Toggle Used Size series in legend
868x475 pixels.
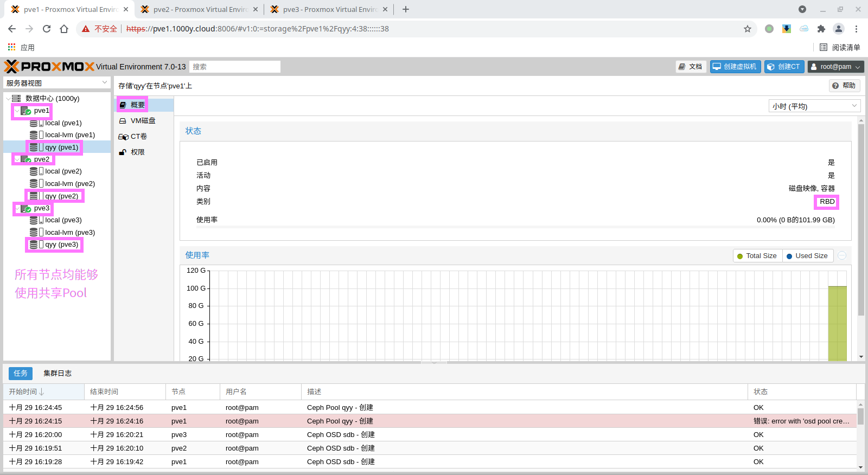(x=807, y=256)
